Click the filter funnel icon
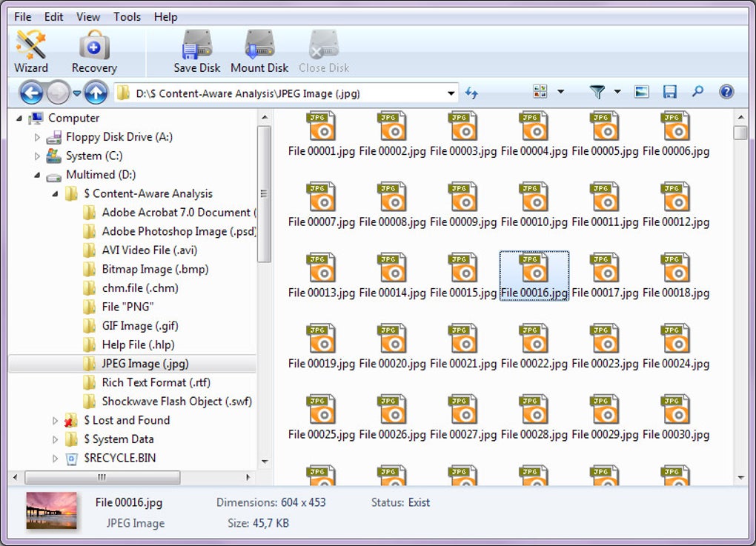This screenshot has height=546, width=756. (597, 92)
